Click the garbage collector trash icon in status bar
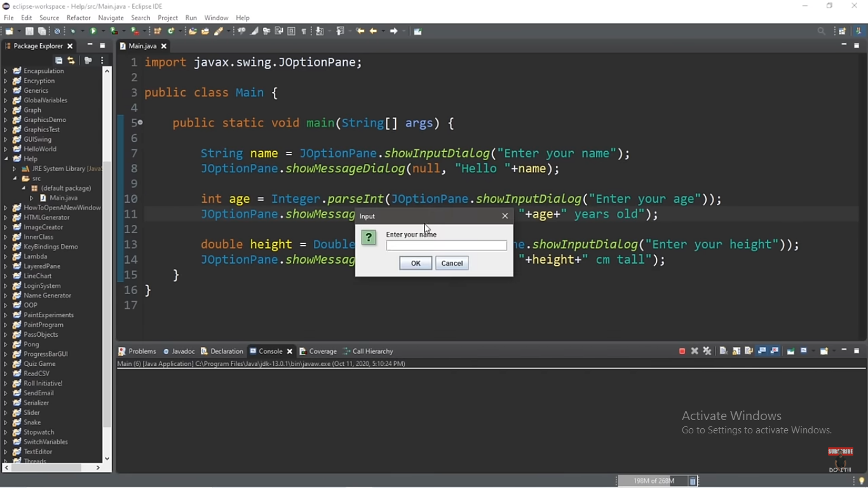The height and width of the screenshot is (488, 868). 693,481
